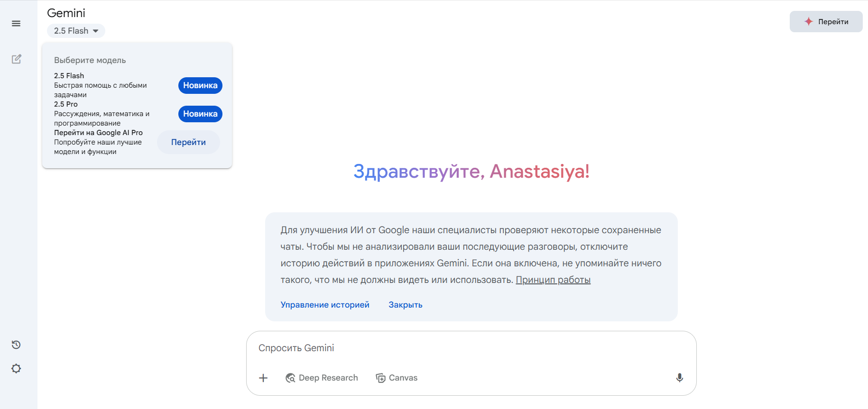Click the Новинка badge beside 2.5 Pro

pos(200,114)
